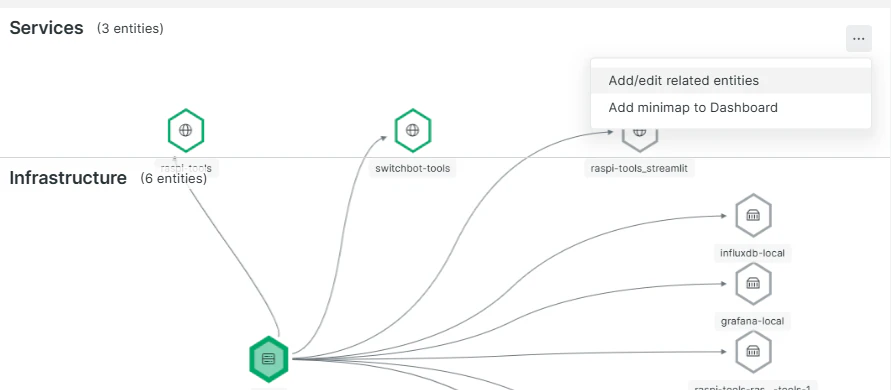The height and width of the screenshot is (390, 891).
Task: Click the Infrastructure section heading
Action: click(x=68, y=178)
